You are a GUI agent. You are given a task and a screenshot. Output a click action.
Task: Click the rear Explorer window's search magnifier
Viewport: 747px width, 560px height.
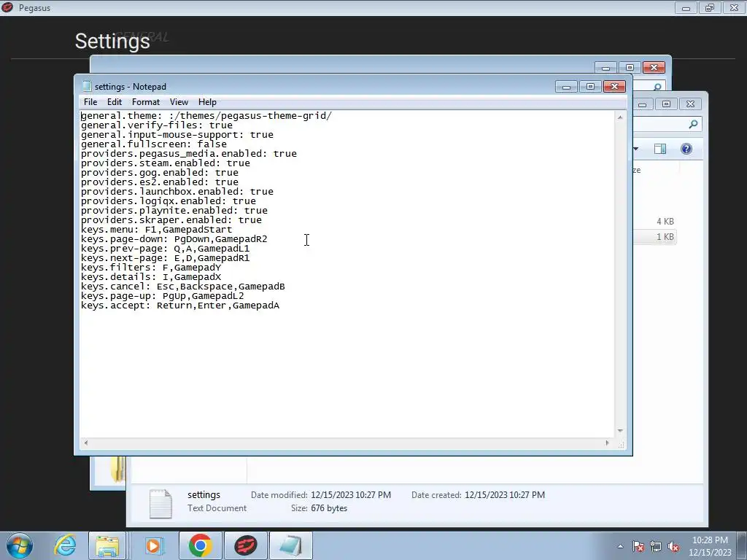(657, 87)
